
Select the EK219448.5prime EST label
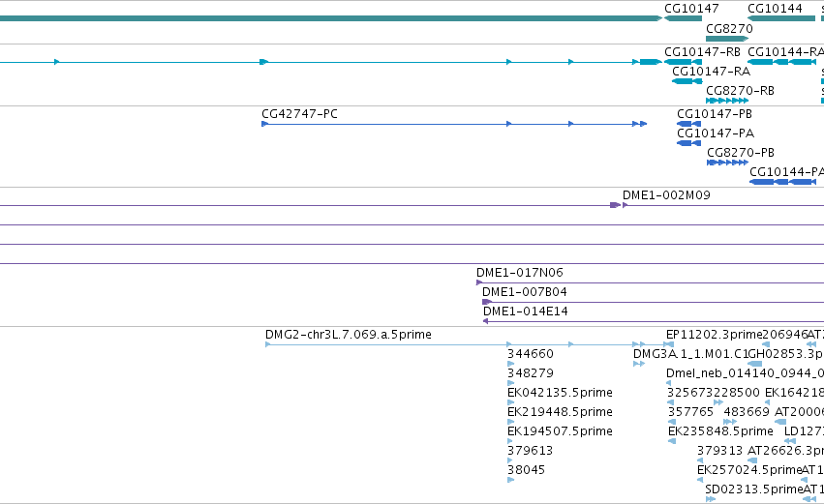[560, 412]
